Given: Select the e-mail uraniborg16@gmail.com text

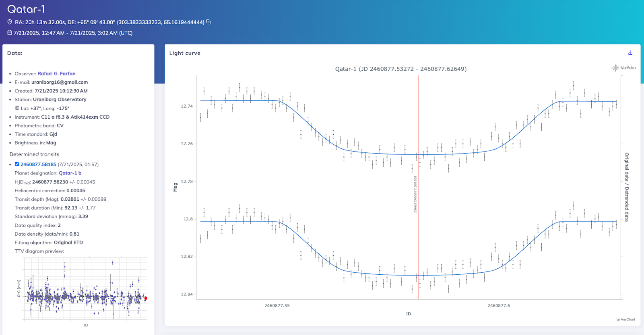Looking at the screenshot, I should pyautogui.click(x=60, y=82).
